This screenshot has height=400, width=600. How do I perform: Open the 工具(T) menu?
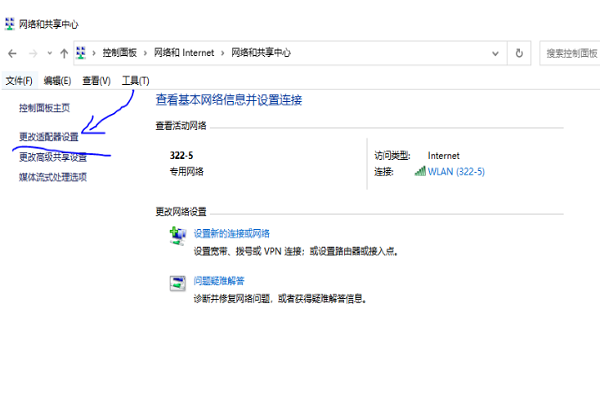[x=135, y=81]
